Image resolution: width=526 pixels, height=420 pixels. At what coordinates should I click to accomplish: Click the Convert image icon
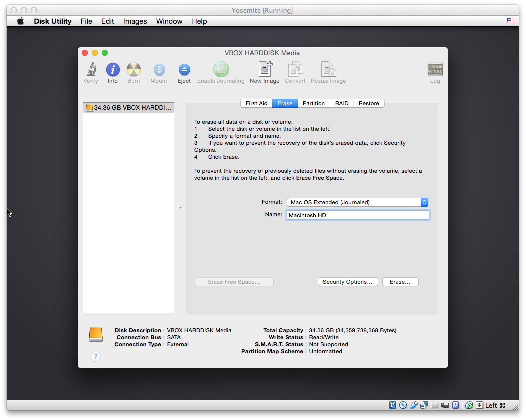[295, 70]
